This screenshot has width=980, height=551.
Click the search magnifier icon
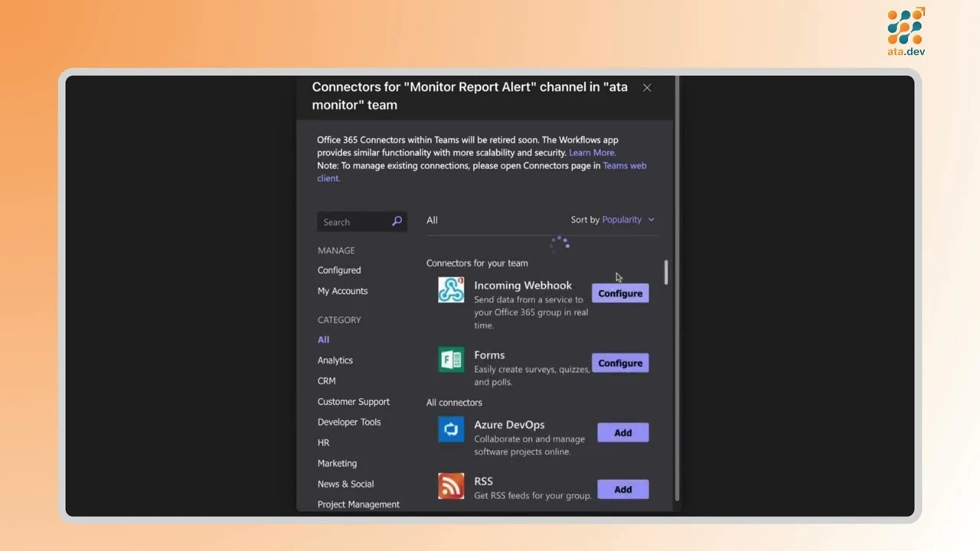[x=397, y=221]
